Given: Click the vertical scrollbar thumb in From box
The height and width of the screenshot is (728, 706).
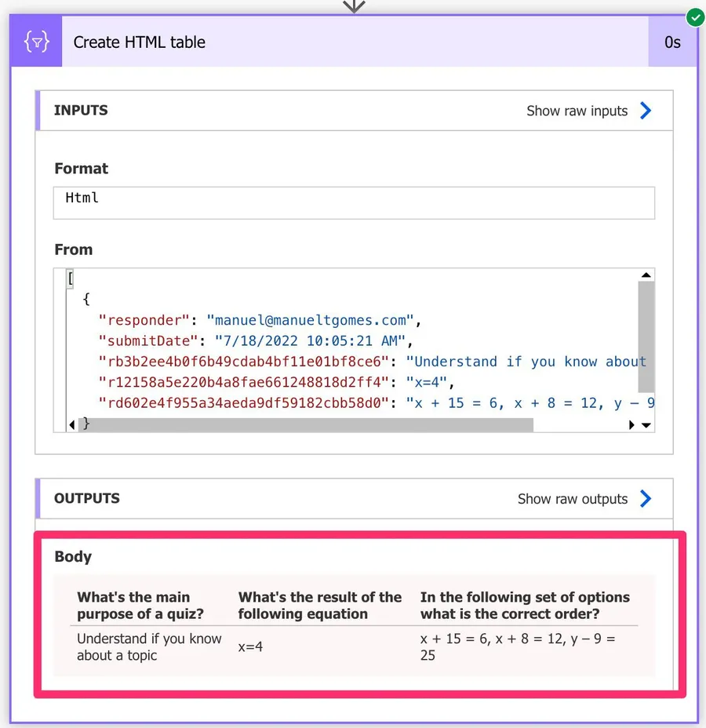Looking at the screenshot, I should 646,337.
